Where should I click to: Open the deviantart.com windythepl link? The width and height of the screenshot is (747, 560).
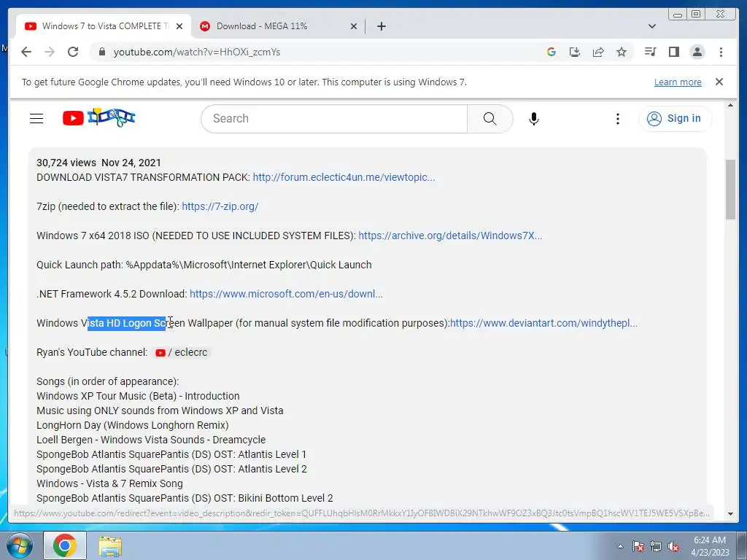click(543, 323)
